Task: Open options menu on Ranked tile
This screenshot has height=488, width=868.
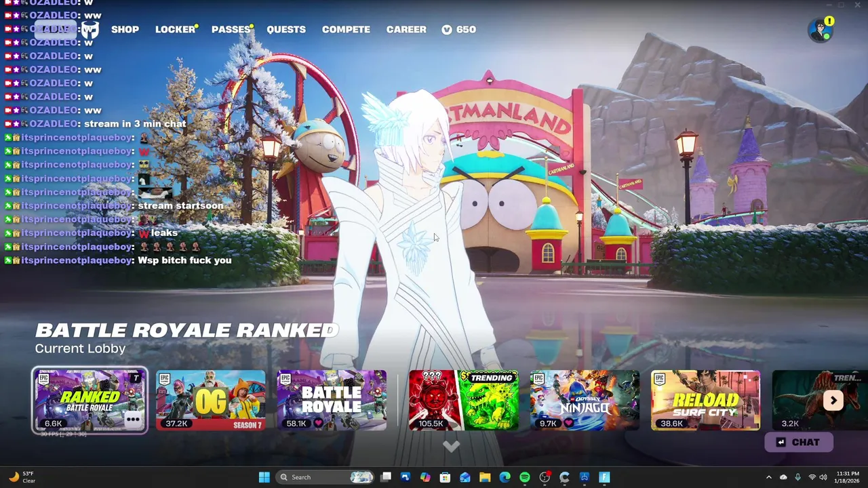Action: tap(134, 420)
